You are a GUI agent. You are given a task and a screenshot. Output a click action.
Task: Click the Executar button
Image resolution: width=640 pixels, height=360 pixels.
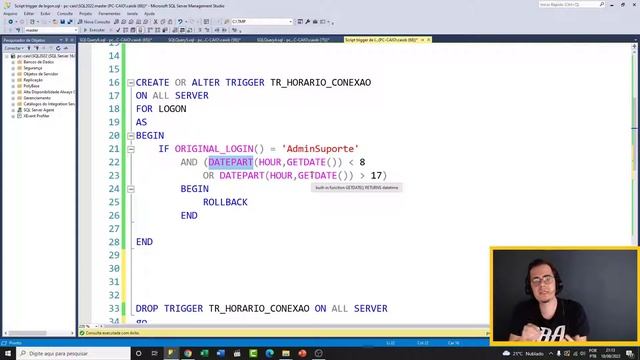pos(94,30)
